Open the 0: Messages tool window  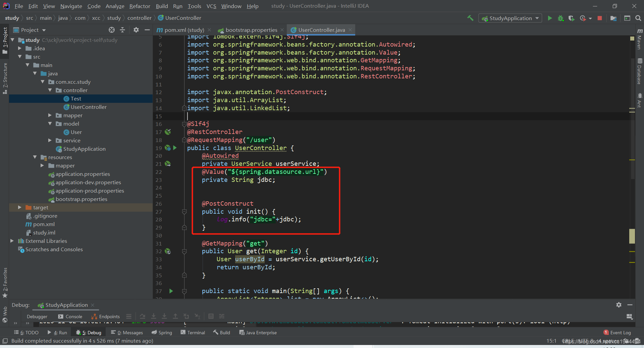pos(127,333)
